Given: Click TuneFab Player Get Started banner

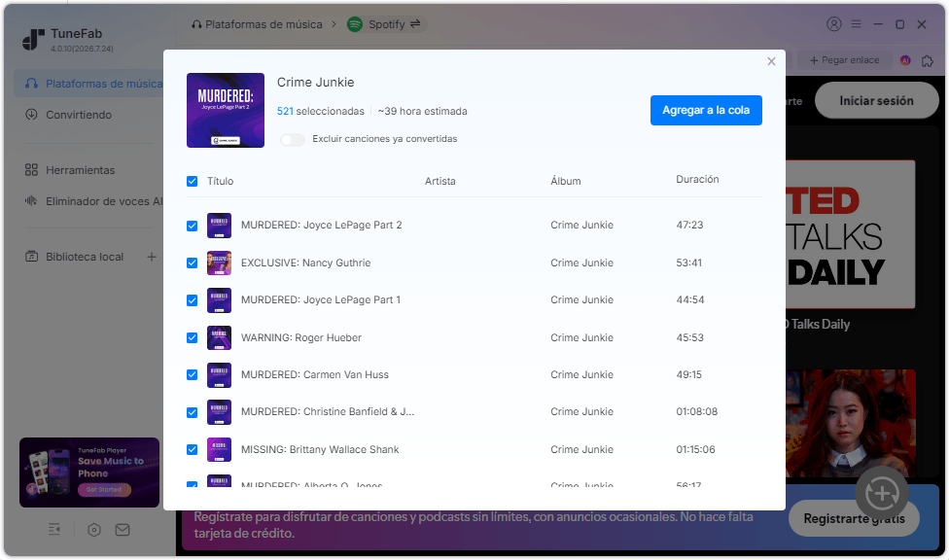Looking at the screenshot, I should tap(89, 472).
